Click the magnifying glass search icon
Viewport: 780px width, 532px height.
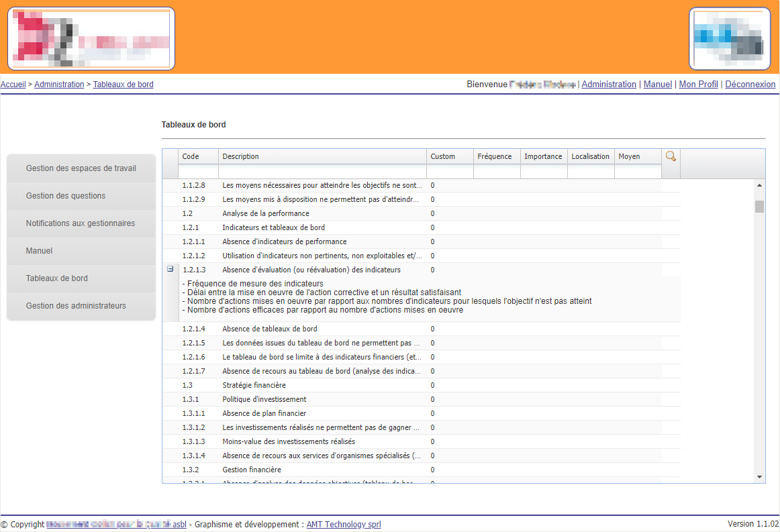pyautogui.click(x=670, y=156)
